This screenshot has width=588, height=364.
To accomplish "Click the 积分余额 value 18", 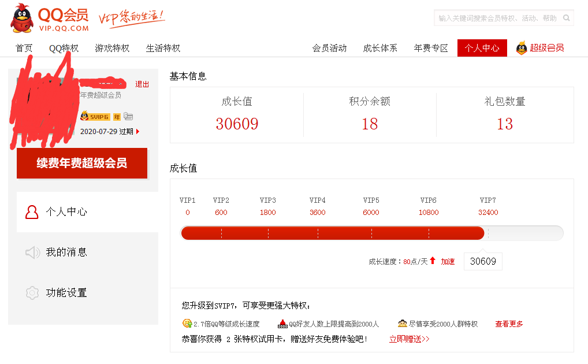I will coord(370,124).
